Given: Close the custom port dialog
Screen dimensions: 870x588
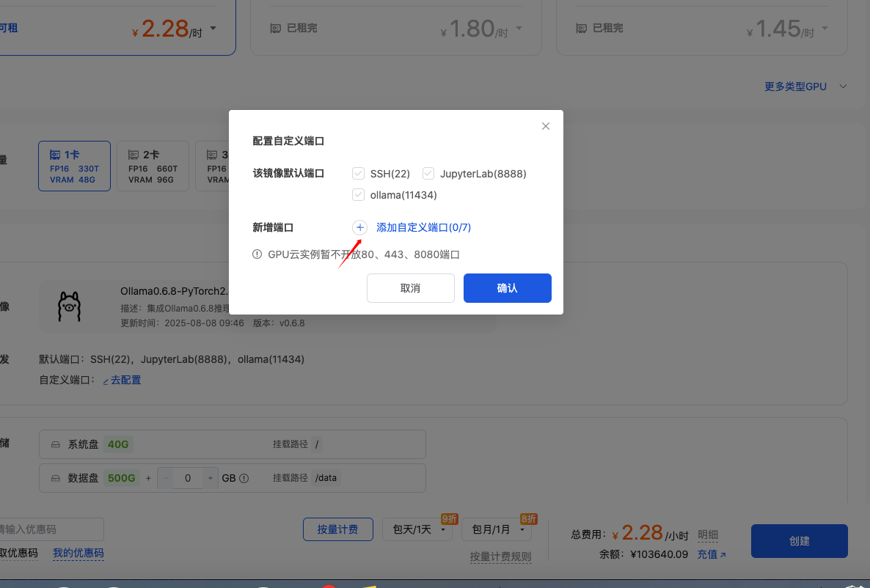Looking at the screenshot, I should (x=545, y=126).
